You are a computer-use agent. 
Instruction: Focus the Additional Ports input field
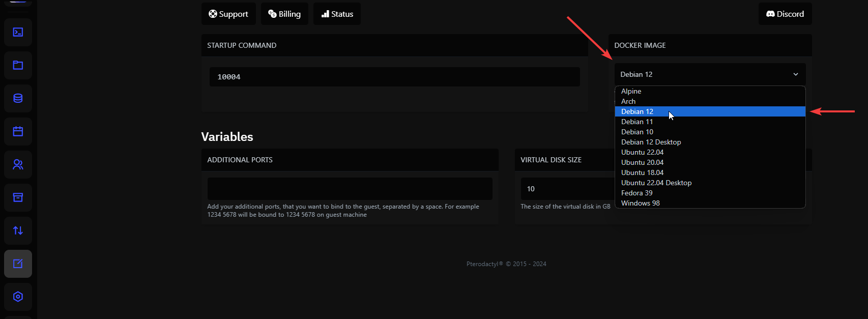350,189
